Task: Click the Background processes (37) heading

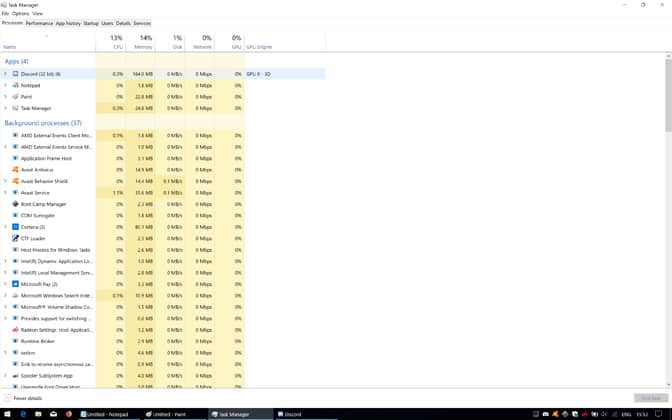Action: pos(43,123)
